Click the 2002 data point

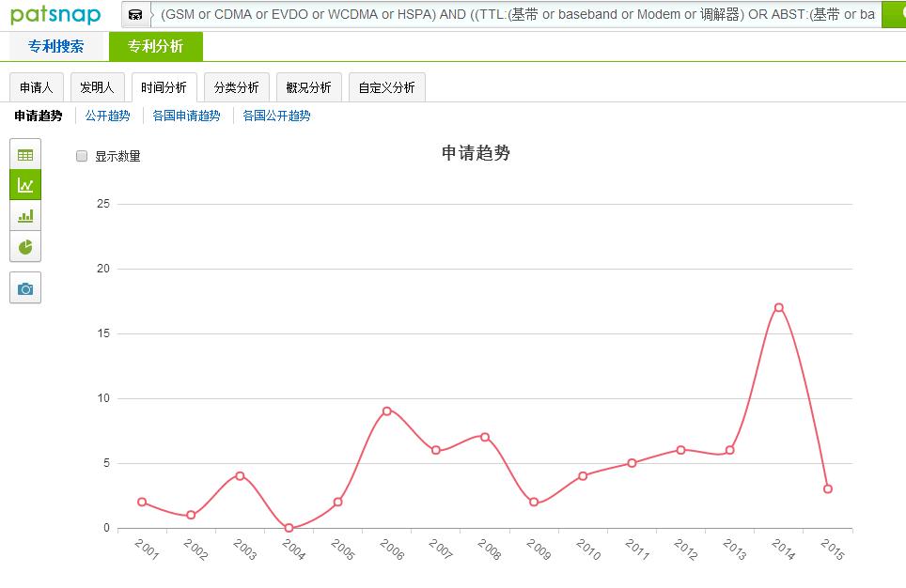click(x=191, y=515)
